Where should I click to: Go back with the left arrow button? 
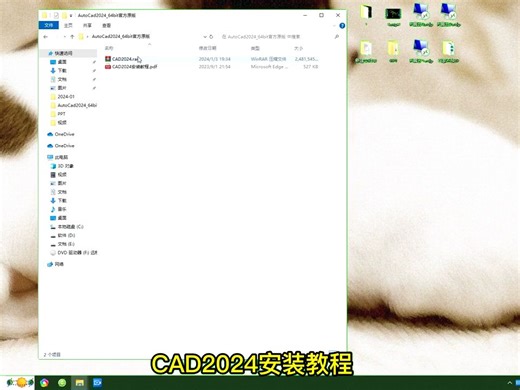pos(46,37)
